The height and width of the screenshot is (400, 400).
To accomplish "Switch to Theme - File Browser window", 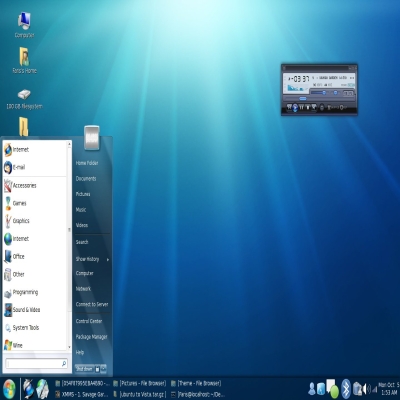I will pos(196,383).
